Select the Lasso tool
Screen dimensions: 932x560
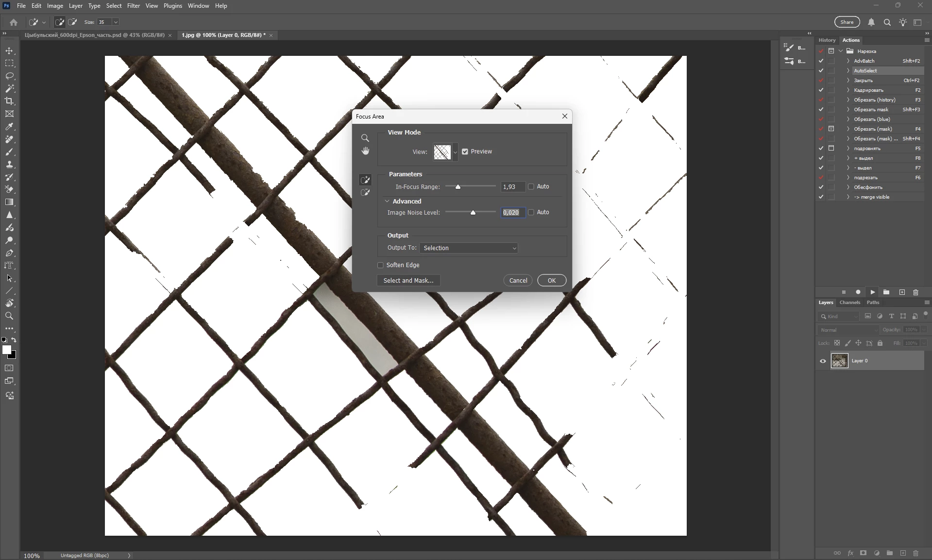[x=9, y=76]
